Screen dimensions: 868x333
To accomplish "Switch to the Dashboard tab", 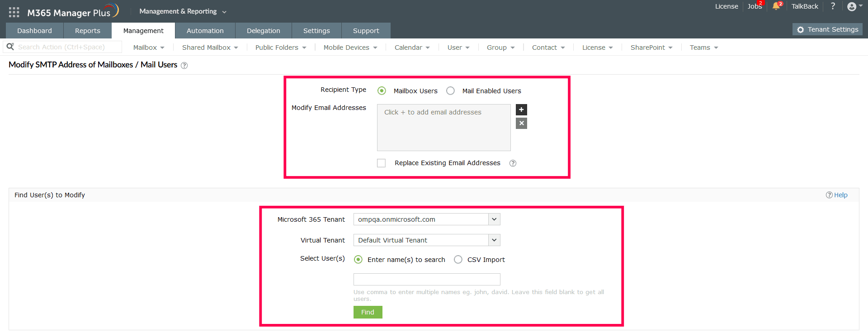I will pos(34,31).
